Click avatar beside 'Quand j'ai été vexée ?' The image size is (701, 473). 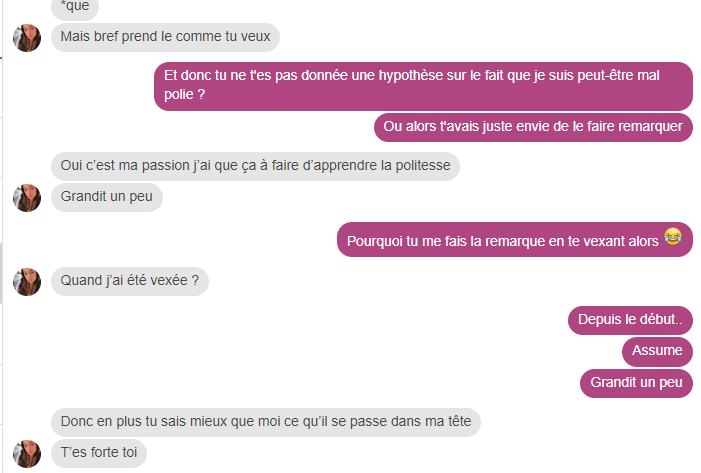[x=27, y=282]
